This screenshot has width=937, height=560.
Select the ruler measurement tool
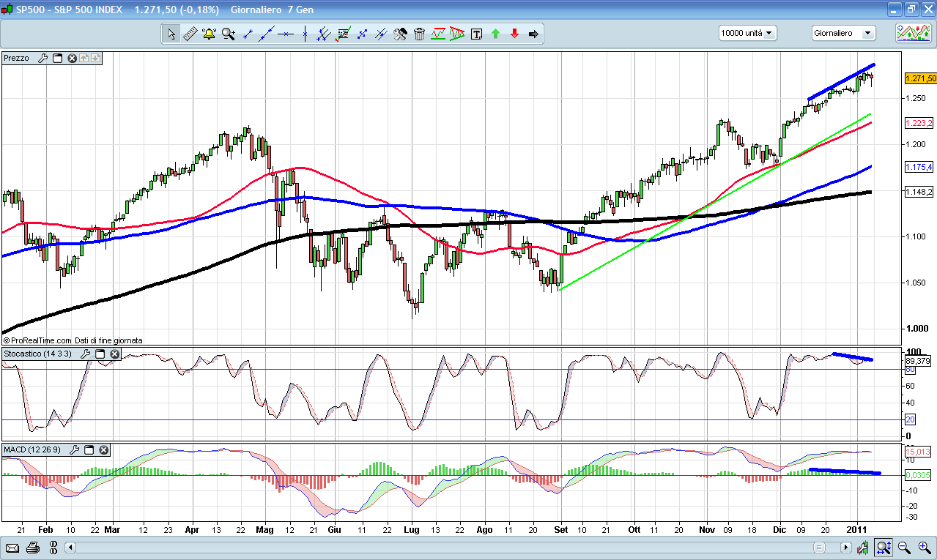coord(190,34)
